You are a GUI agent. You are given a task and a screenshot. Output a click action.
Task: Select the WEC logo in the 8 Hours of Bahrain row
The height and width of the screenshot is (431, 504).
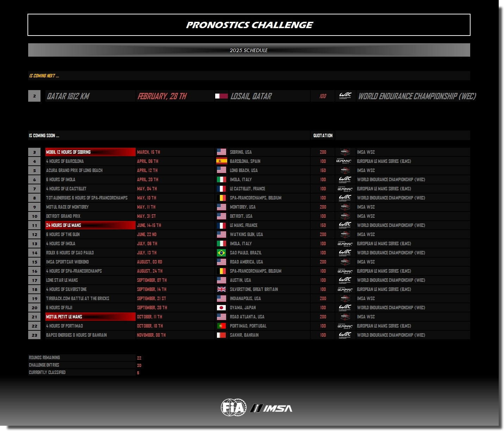coord(345,335)
